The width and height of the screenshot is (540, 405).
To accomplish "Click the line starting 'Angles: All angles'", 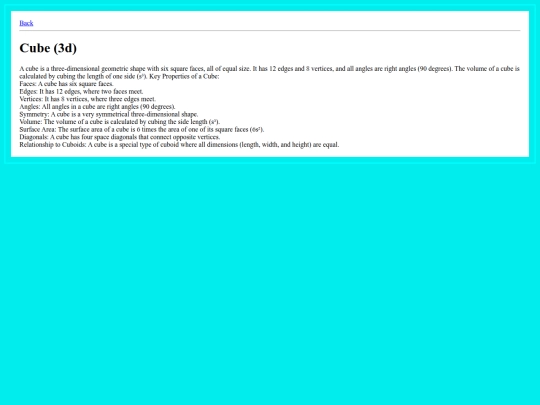I will (x=97, y=106).
